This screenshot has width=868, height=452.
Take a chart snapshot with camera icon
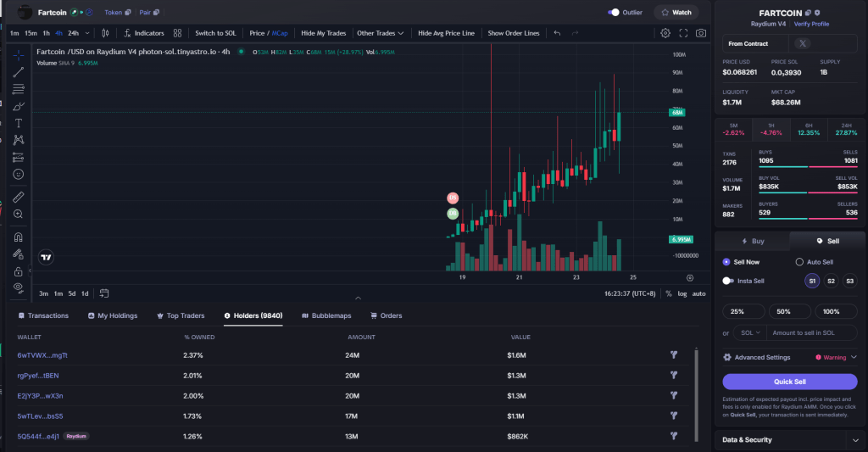(701, 33)
